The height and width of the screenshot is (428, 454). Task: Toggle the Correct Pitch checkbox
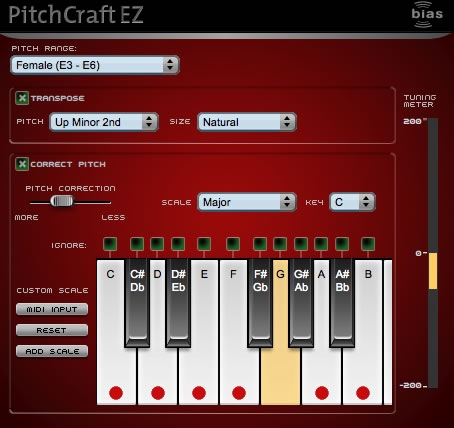[22, 164]
